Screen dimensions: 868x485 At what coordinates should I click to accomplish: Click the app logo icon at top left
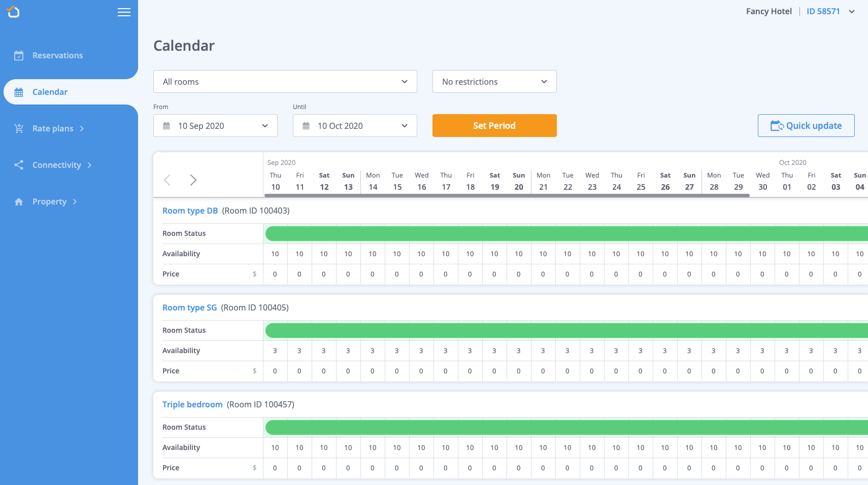tap(12, 11)
